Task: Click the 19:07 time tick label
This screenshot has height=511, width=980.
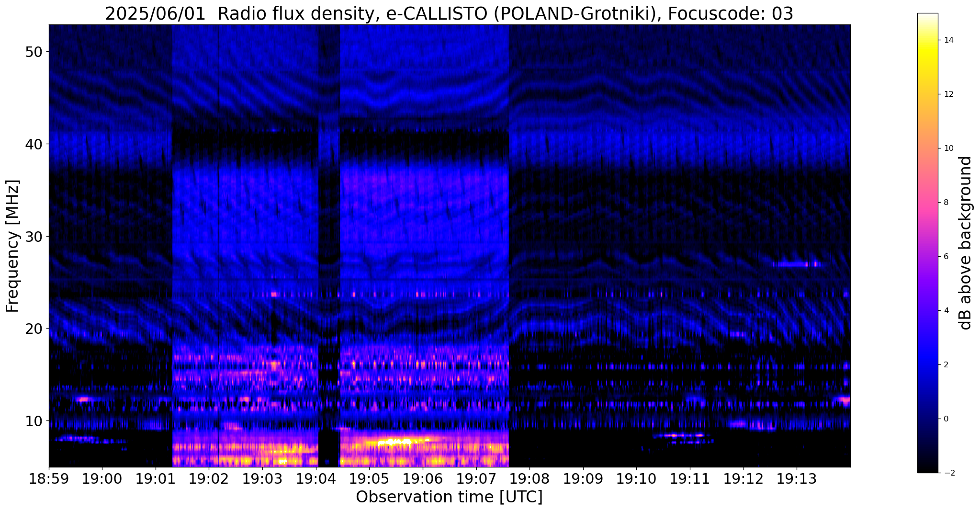Action: point(476,478)
